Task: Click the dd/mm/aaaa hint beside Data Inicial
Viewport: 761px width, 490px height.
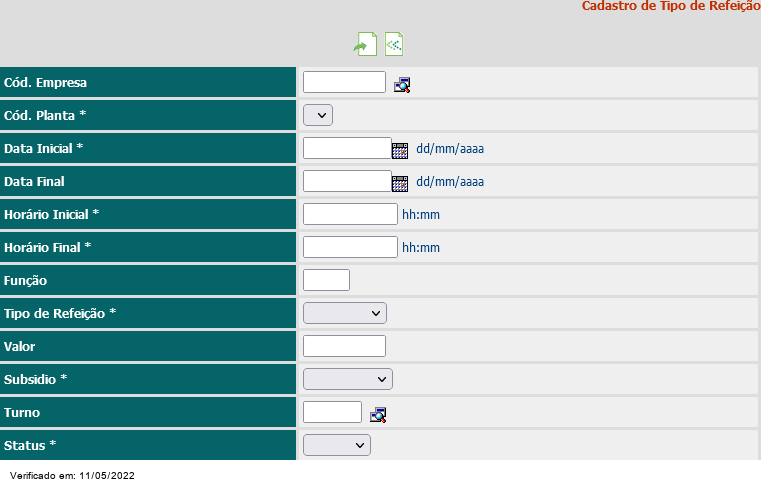Action: tap(450, 148)
